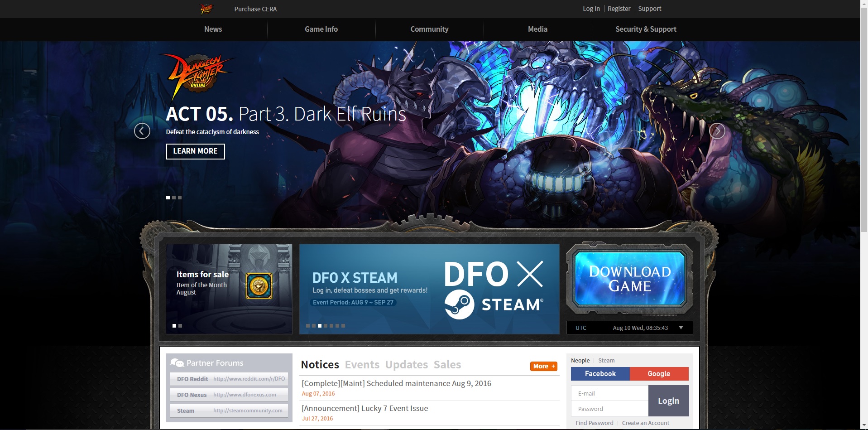This screenshot has height=430, width=868.
Task: Sign in with Google button
Action: (x=659, y=374)
